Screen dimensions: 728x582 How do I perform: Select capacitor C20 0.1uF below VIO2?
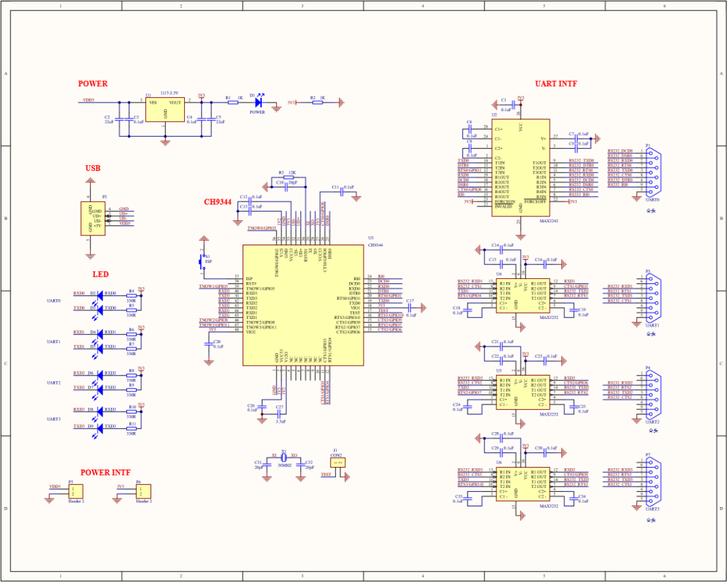[208, 344]
